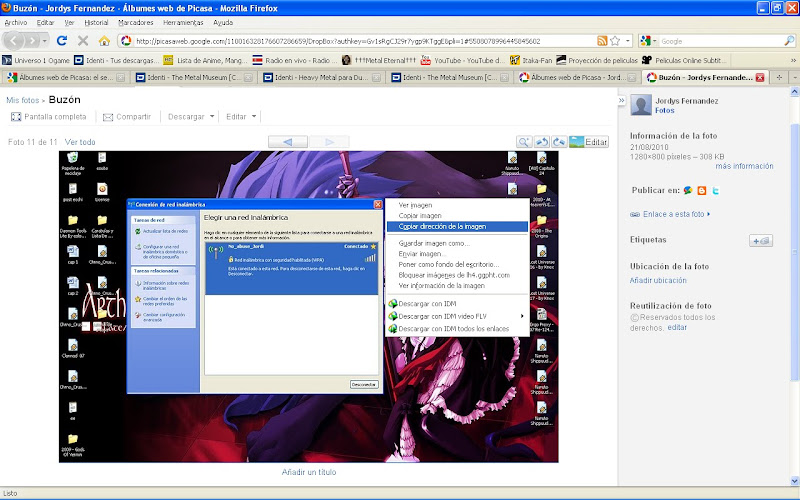Image resolution: width=800 pixels, height=500 pixels.
Task: Expand the Editar dropdown in photo toolbar
Action: click(254, 116)
